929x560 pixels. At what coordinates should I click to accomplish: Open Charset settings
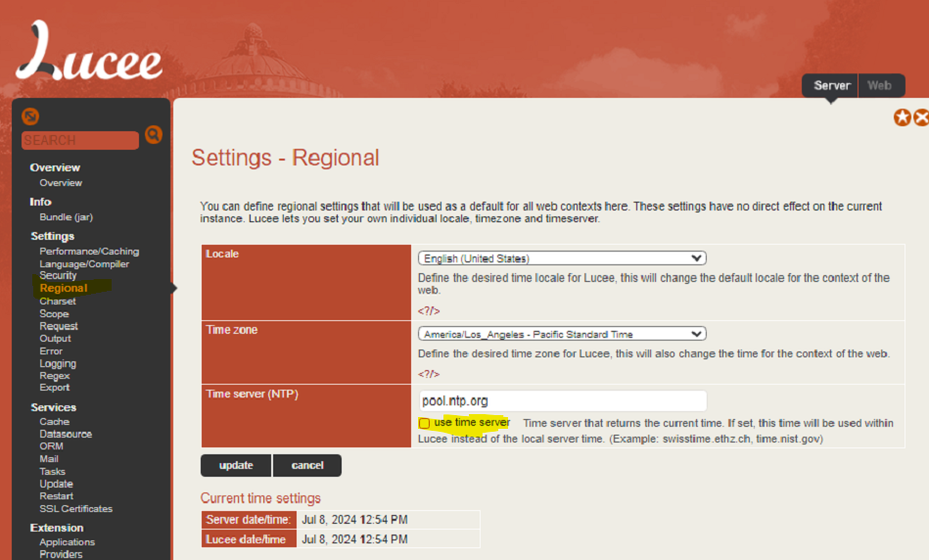pos(58,301)
